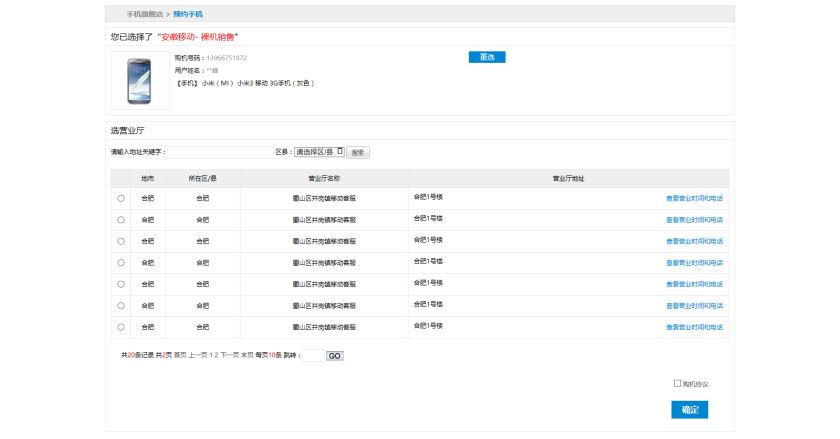Select the third business hall radio button
Viewport: 840px width, 439px height.
(x=121, y=241)
